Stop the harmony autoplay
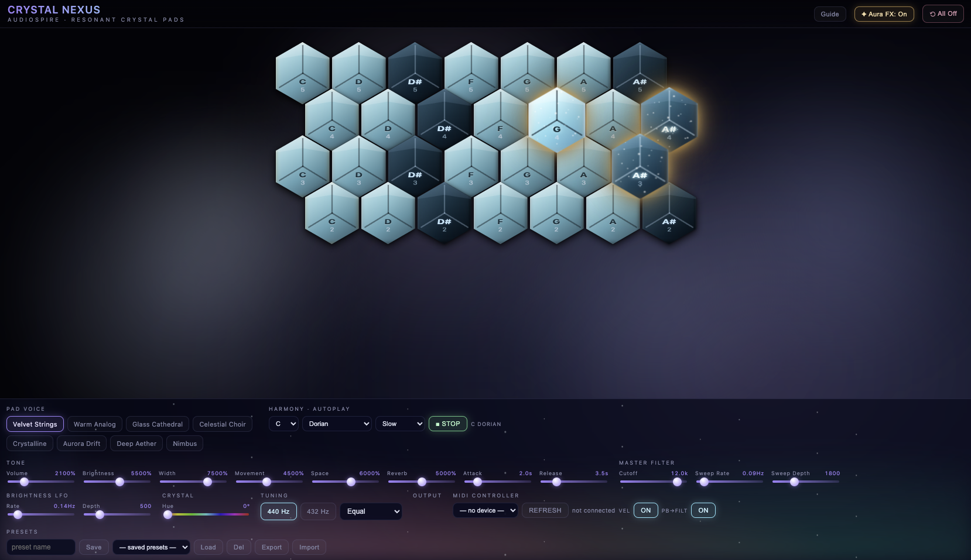971x560 pixels. click(448, 424)
